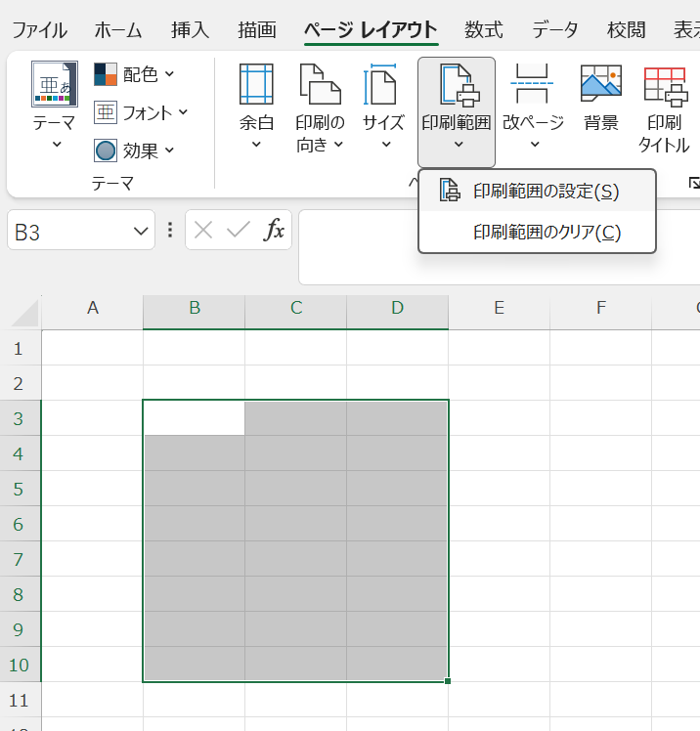This screenshot has width=700, height=731.
Task: Select column E header
Action: tap(499, 309)
